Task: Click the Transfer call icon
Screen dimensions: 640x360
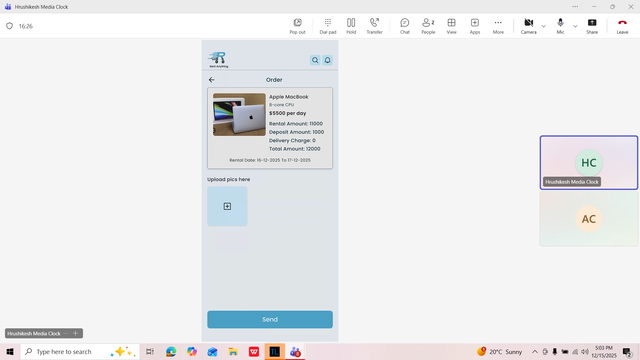Action: tap(374, 26)
